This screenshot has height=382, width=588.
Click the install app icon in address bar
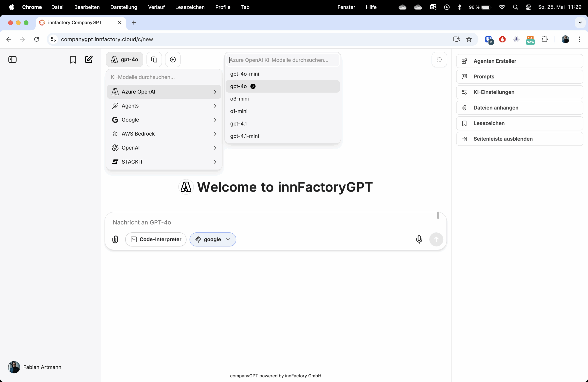[x=456, y=39]
